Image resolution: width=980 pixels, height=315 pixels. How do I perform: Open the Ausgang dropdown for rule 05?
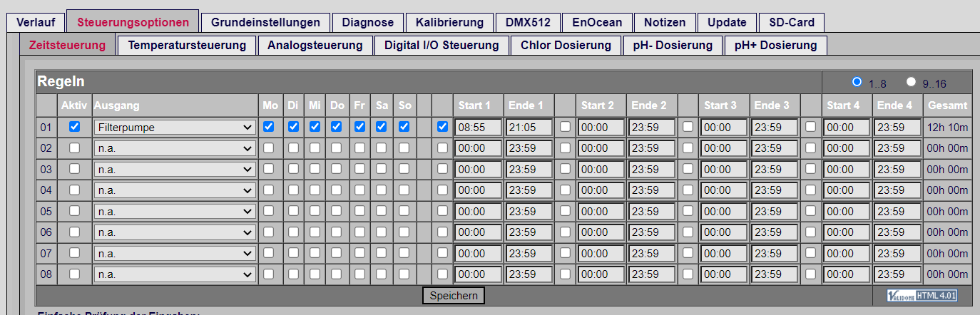[174, 212]
